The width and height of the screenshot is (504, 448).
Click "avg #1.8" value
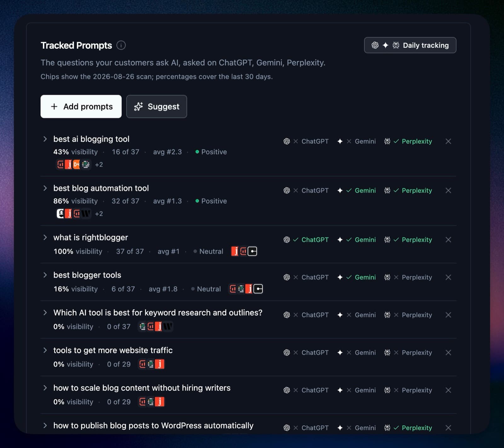click(x=163, y=289)
